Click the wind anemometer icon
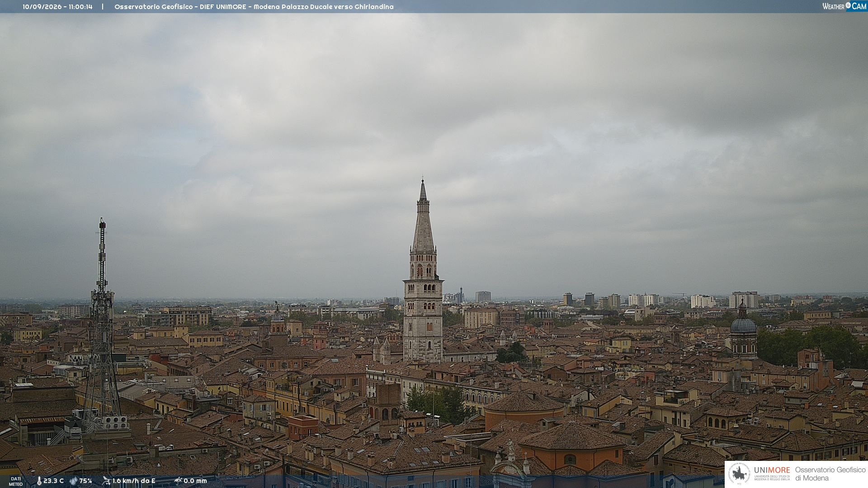Image resolution: width=868 pixels, height=488 pixels. click(x=106, y=481)
